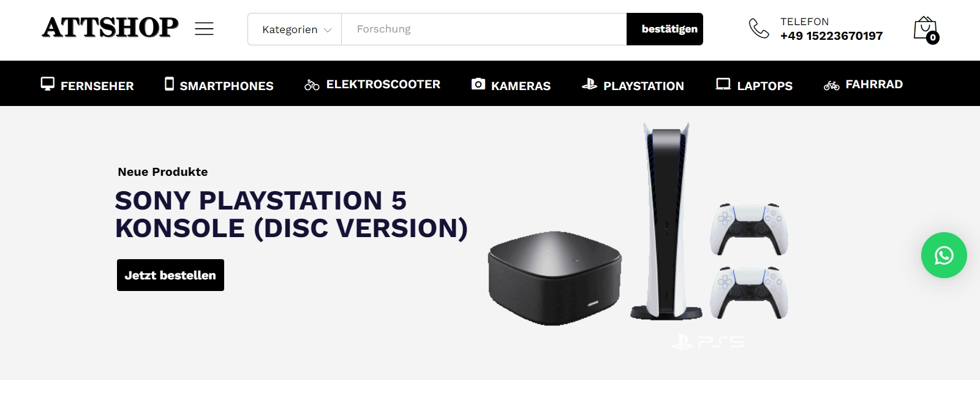Click the scooter icon beside Elektroscooter
The image size is (980, 397).
(x=312, y=85)
